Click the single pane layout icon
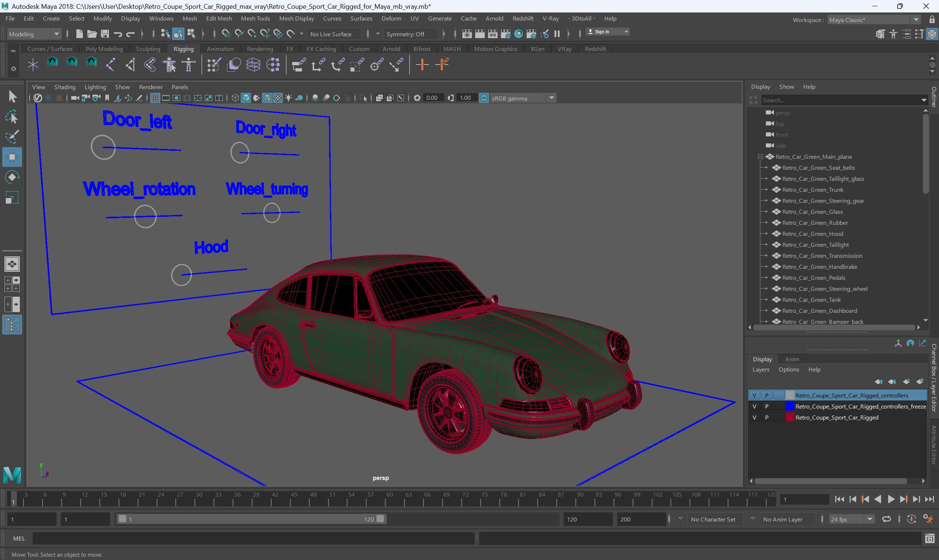The height and width of the screenshot is (560, 939). pos(12,264)
